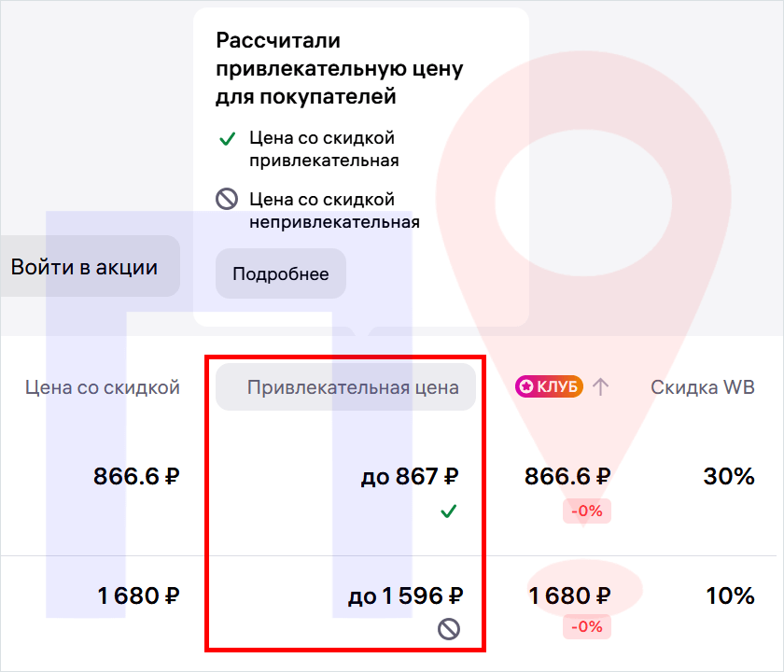Open the Войти в акции button
The height and width of the screenshot is (672, 784).
coord(85,266)
